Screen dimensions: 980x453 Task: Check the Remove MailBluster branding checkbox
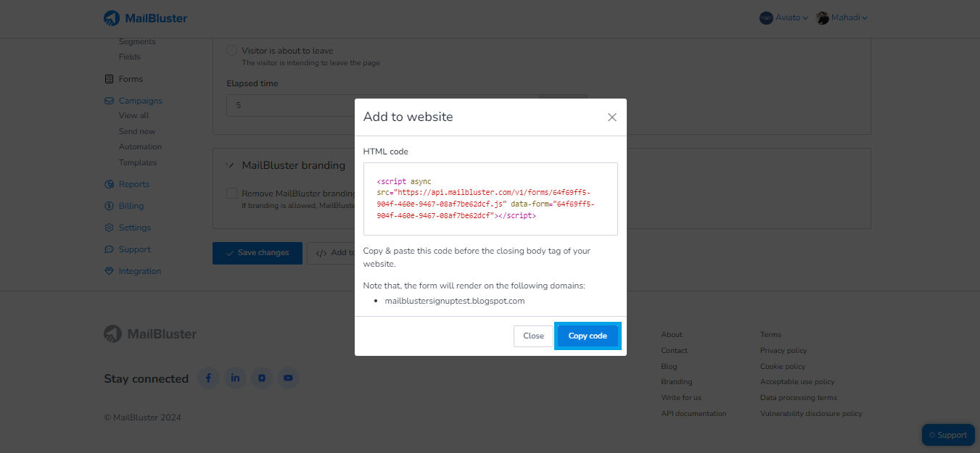[231, 194]
